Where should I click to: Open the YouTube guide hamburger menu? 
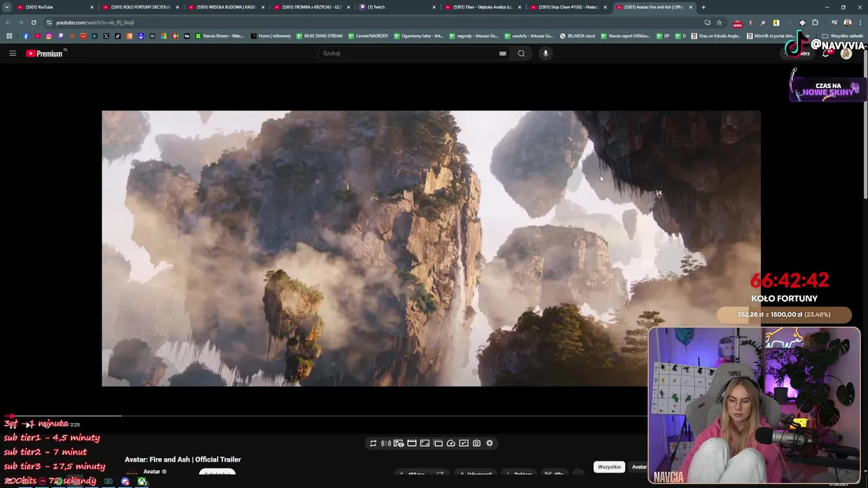(12, 53)
